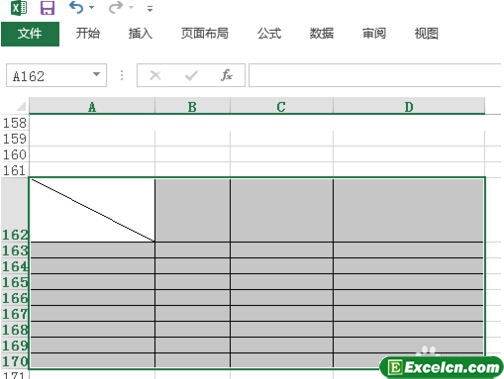
Task: Open Insert Function with fx icon
Action: coord(227,75)
